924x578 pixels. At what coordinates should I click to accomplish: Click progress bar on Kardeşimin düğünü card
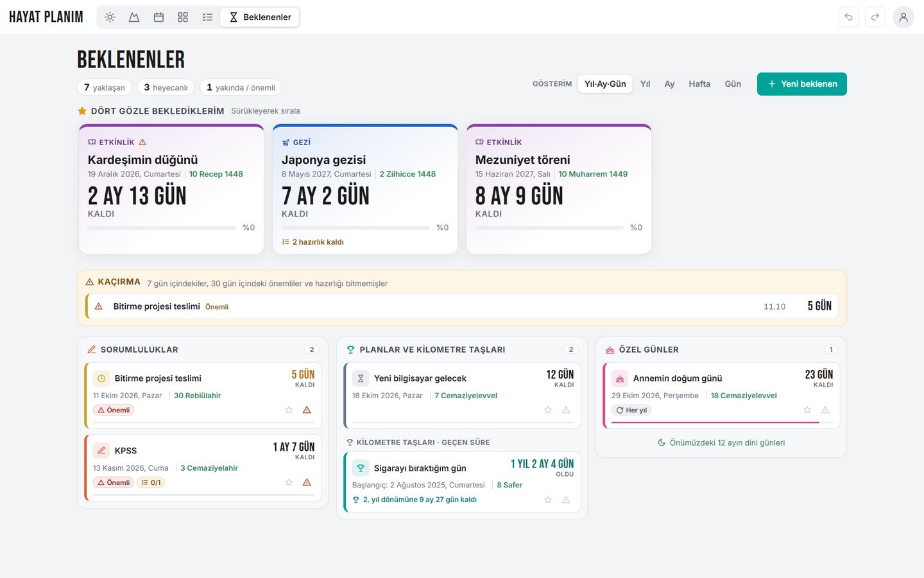pos(162,227)
